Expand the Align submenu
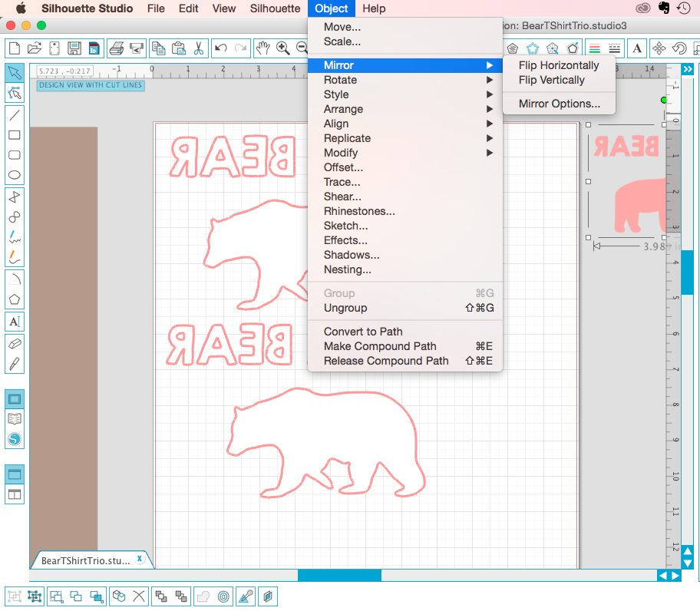Image resolution: width=700 pixels, height=611 pixels. point(405,124)
